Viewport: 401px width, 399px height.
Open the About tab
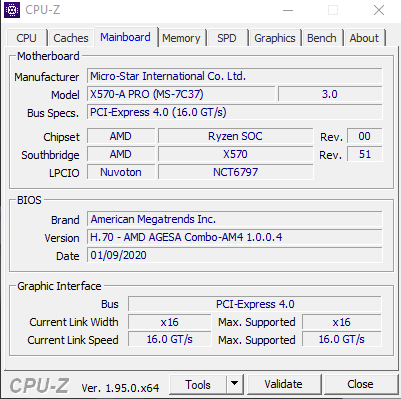click(x=364, y=38)
